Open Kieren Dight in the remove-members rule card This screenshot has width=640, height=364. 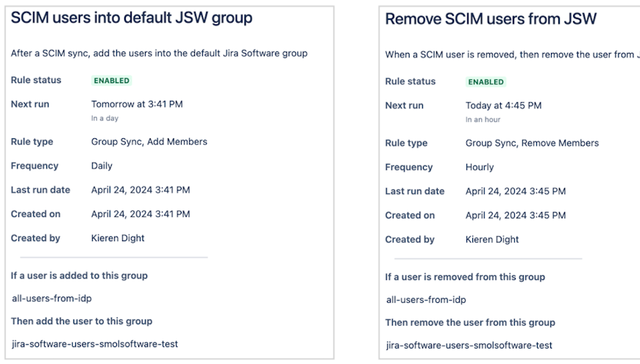(492, 239)
